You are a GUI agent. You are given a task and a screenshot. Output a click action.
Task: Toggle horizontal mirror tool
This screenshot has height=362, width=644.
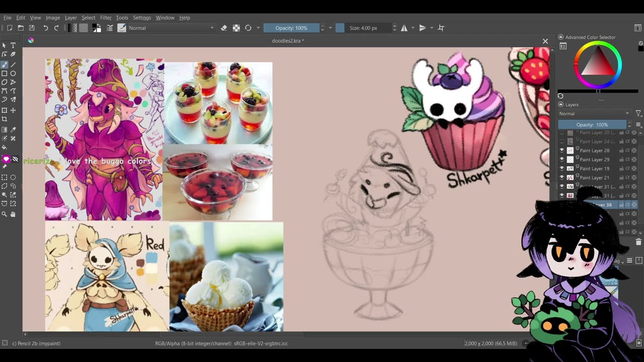pos(404,28)
